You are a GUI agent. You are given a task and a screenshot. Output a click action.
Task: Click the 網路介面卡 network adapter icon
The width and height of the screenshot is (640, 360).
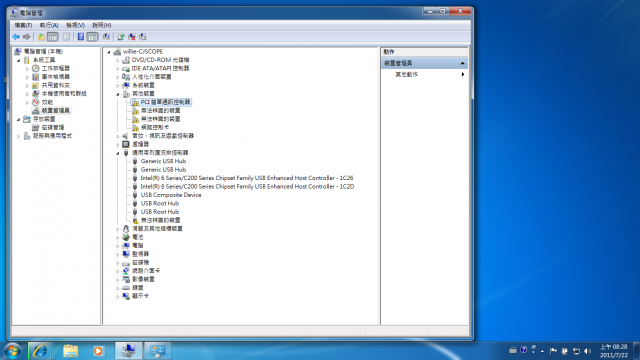point(126,271)
